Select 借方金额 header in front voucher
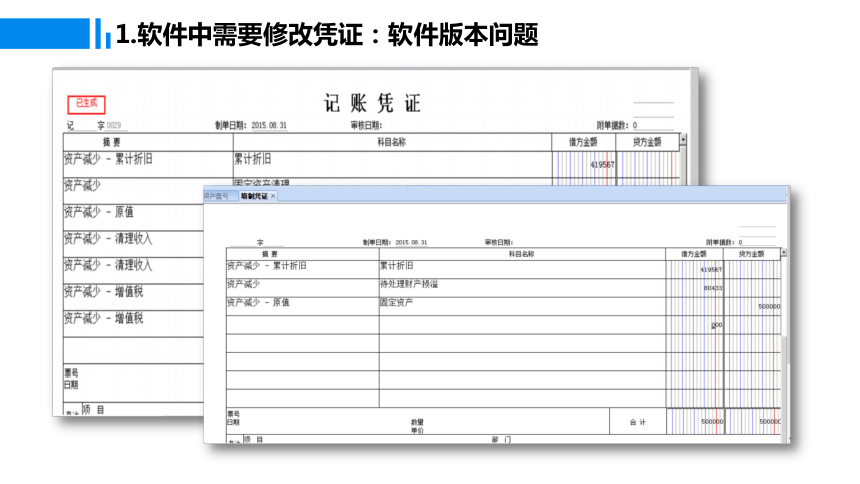This screenshot has height=484, width=860. click(x=694, y=254)
